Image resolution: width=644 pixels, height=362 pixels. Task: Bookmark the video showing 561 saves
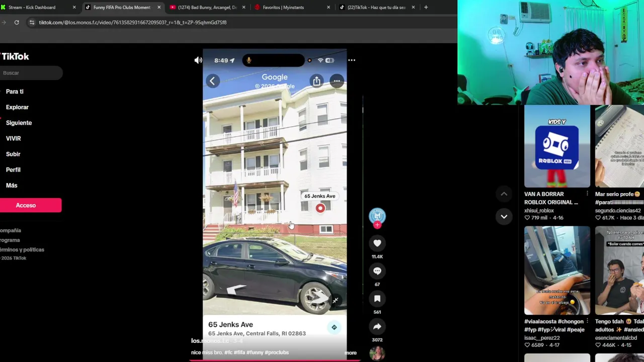tap(377, 299)
